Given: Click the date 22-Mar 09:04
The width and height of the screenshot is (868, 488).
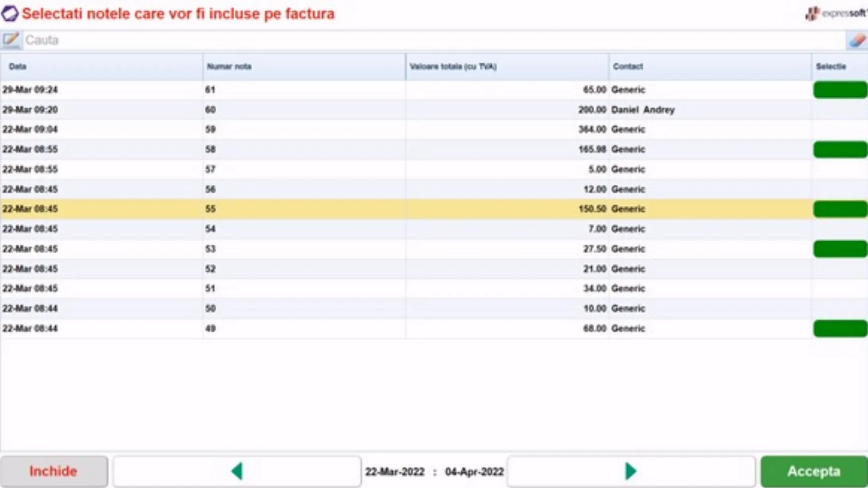Looking at the screenshot, I should (30, 129).
